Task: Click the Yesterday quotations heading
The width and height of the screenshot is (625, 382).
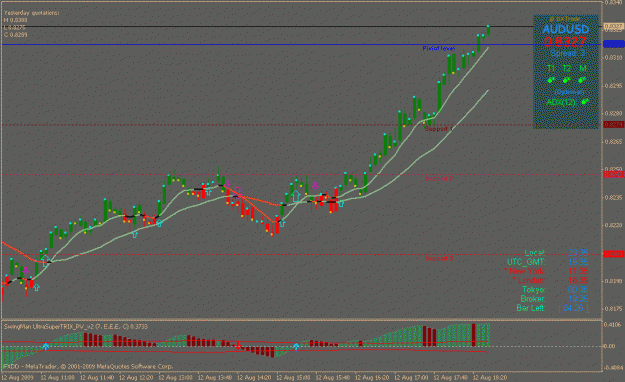Action: 31,13
